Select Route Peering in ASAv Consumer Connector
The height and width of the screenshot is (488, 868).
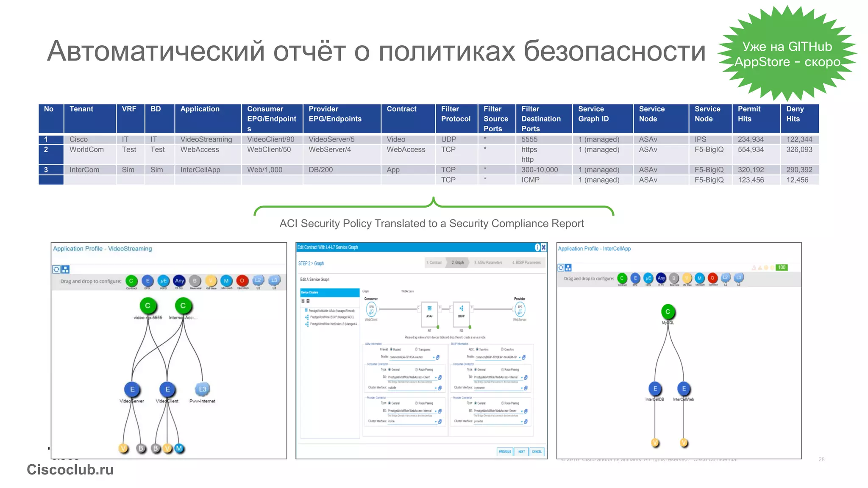pyautogui.click(x=417, y=369)
